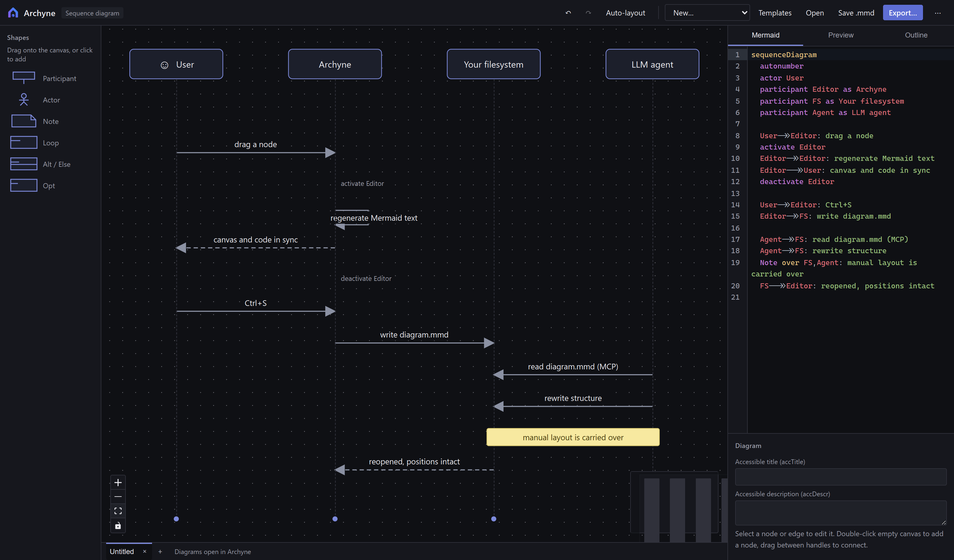The image size is (954, 560).
Task: Select the 'write diagram.mmd' message label
Action: click(x=414, y=335)
